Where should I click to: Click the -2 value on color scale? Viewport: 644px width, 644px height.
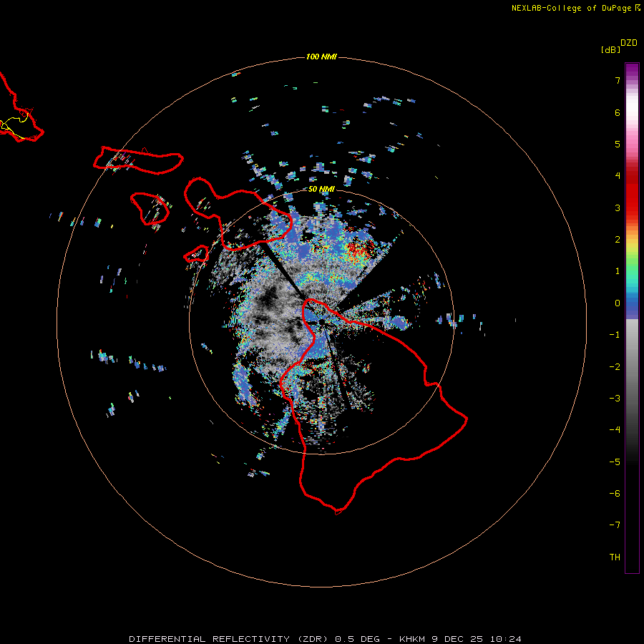pos(615,367)
